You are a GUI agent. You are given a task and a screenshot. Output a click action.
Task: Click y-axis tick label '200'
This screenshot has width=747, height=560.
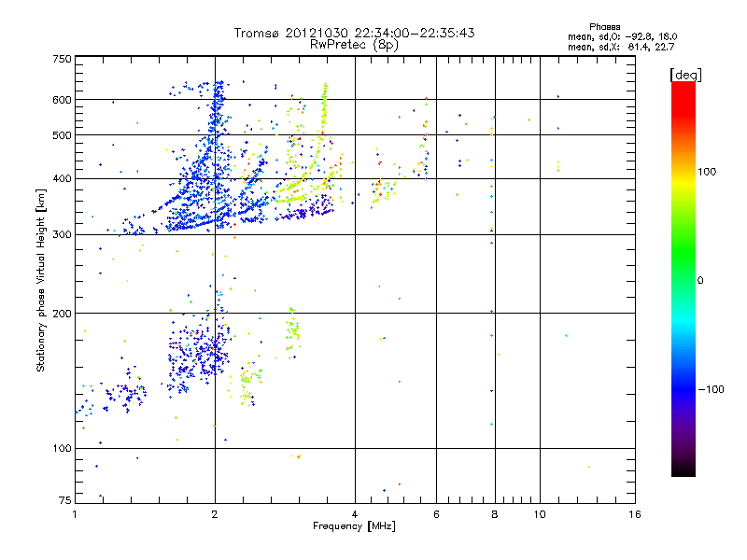[x=62, y=314]
